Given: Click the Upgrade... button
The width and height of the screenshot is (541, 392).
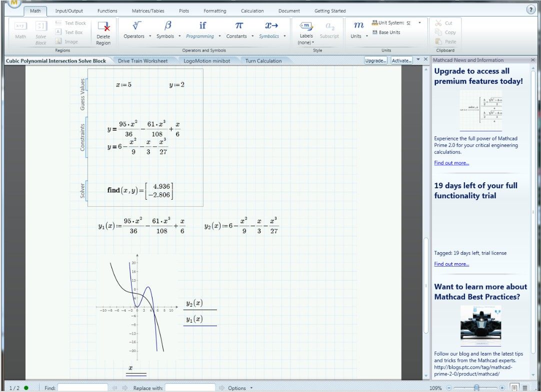Looking at the screenshot, I should click(376, 60).
